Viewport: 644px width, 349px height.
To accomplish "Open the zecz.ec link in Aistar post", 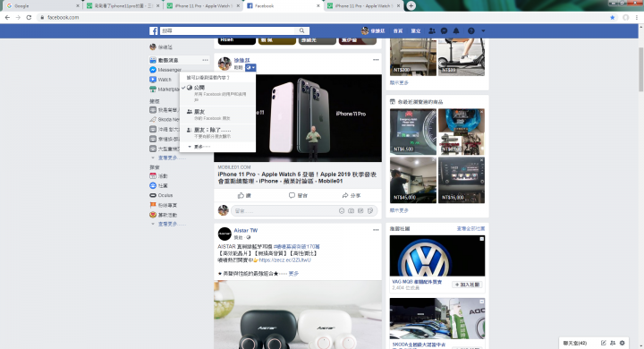I will (284, 260).
